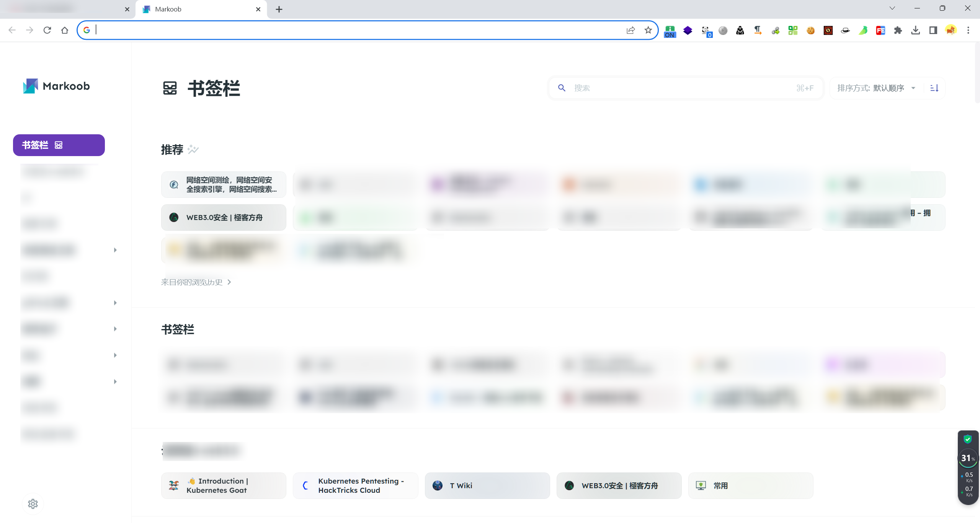Open settings gear in sidebar
This screenshot has width=980, height=523.
click(33, 503)
